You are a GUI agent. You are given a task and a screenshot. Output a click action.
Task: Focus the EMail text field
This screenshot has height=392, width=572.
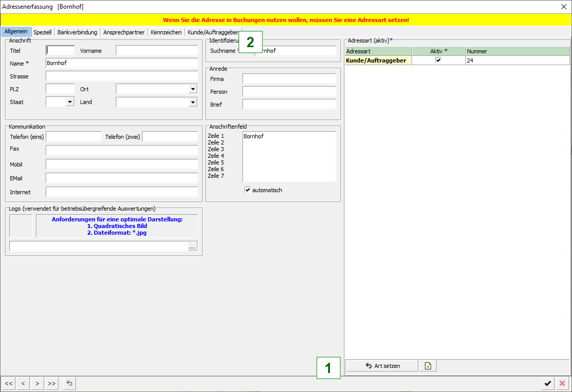coord(121,178)
